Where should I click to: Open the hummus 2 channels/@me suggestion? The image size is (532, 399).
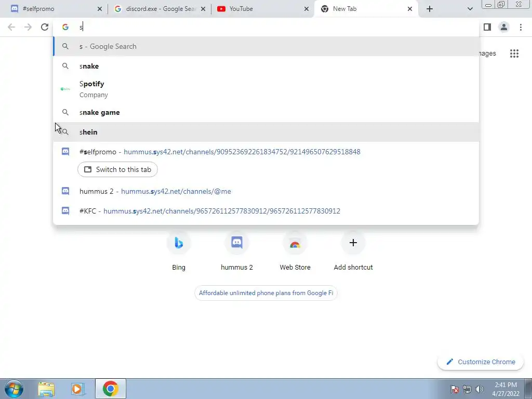coord(266,191)
